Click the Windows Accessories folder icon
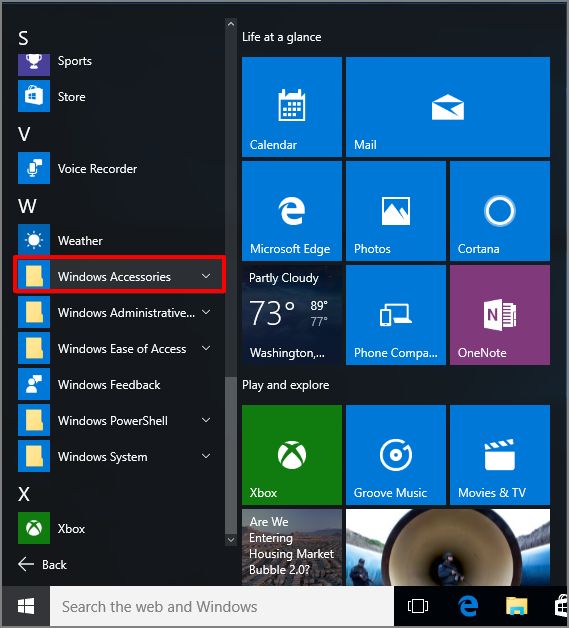The height and width of the screenshot is (628, 569). pyautogui.click(x=34, y=276)
